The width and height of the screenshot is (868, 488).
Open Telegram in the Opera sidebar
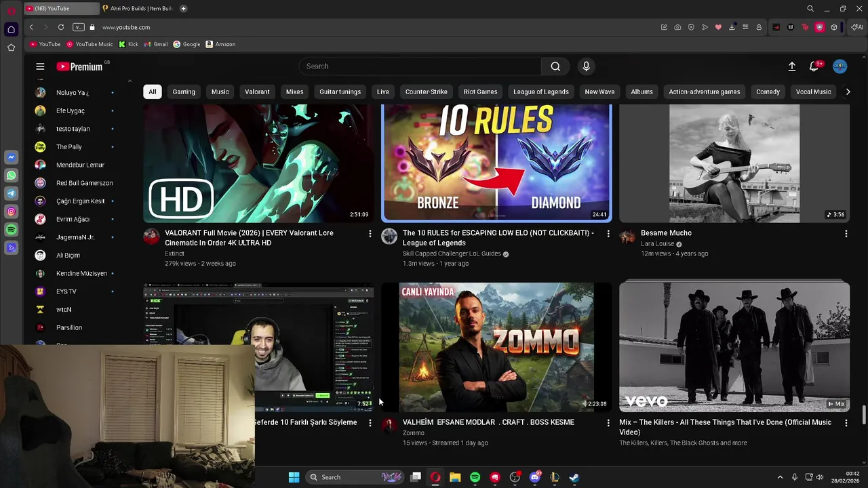[x=11, y=194]
